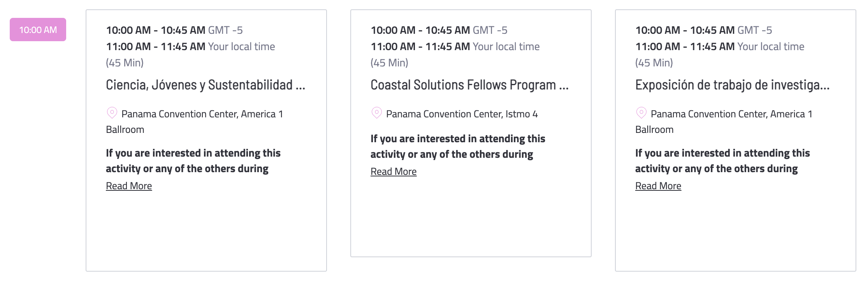Click bold attendance description in Exposición card
Viewport: 868px width, 286px height.
(x=722, y=161)
